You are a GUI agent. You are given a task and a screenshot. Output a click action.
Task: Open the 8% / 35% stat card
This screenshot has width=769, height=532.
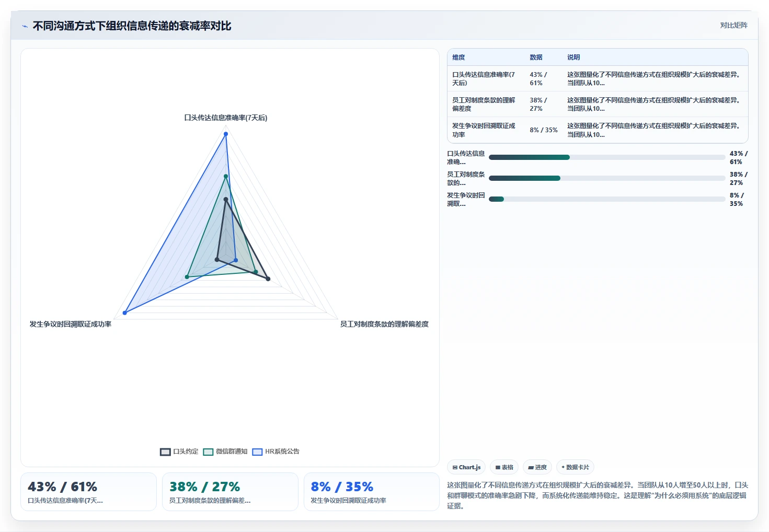click(372, 492)
